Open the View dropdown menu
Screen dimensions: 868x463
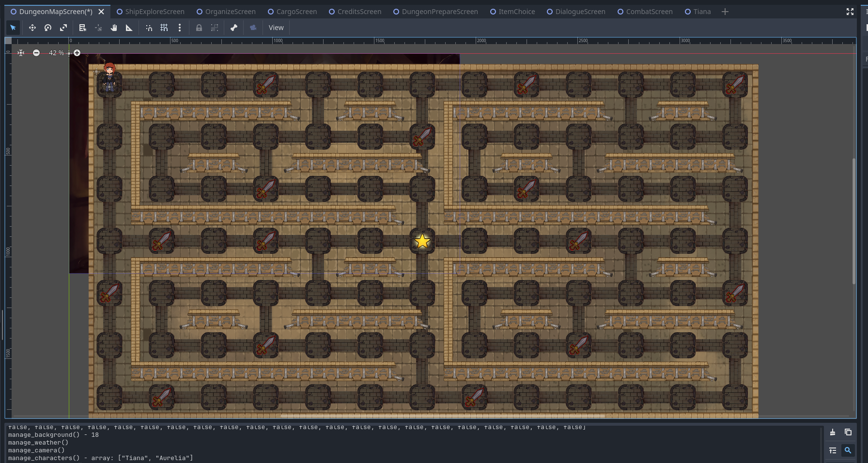(x=276, y=28)
